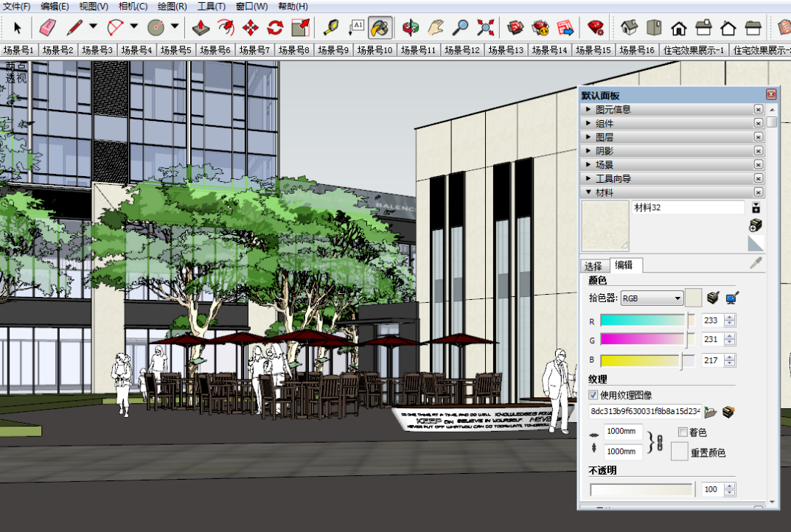Uncheck the 使用纹理图像 checkbox
The width and height of the screenshot is (791, 532).
point(593,396)
